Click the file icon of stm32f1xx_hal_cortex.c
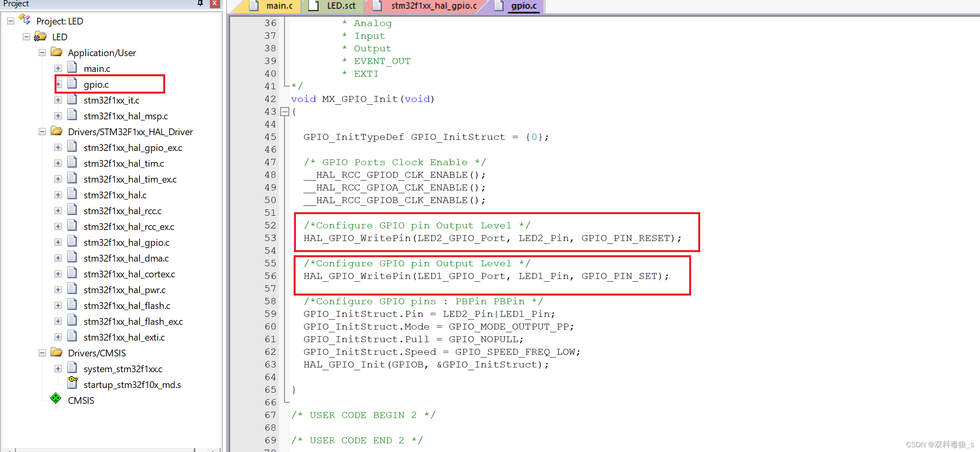Screen dimensions: 980x452 [x=72, y=273]
